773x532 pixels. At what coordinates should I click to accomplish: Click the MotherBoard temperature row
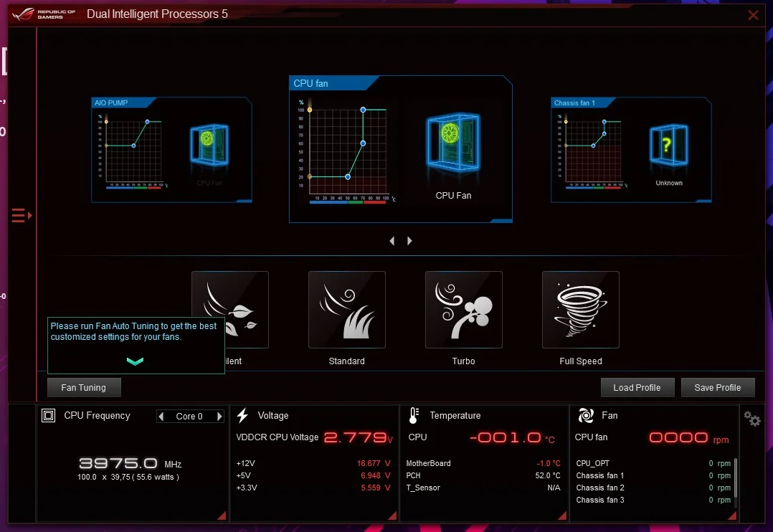pyautogui.click(x=483, y=463)
